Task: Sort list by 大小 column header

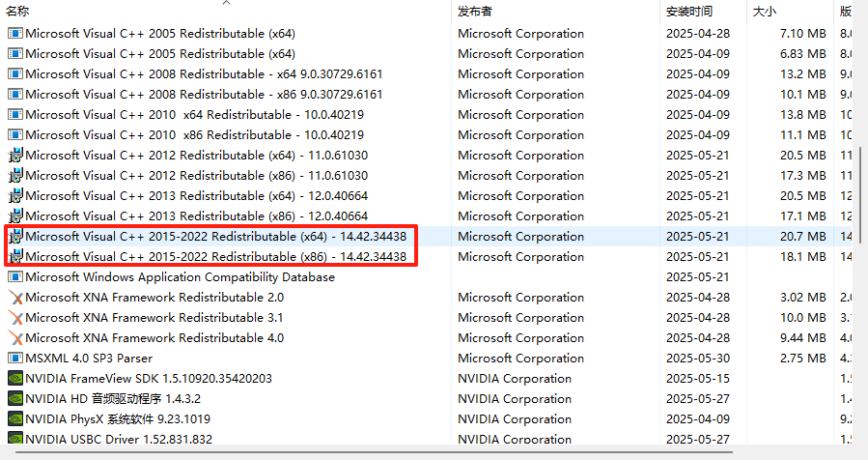Action: 765,11
